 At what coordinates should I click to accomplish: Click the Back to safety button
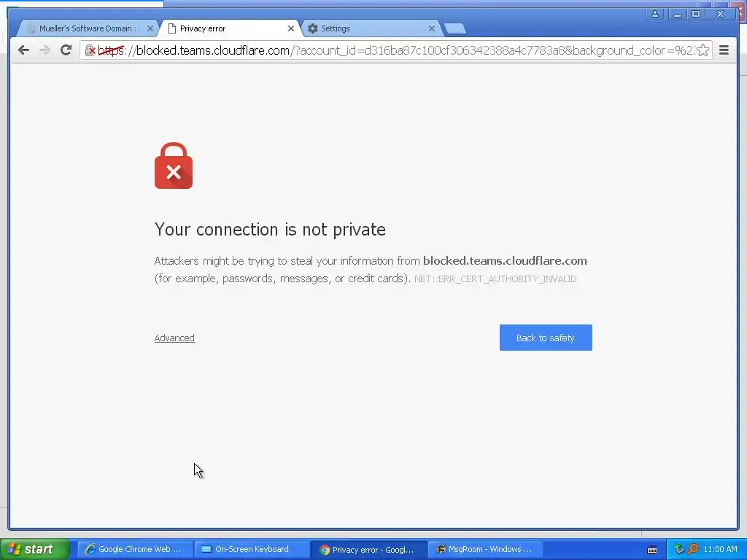(546, 338)
